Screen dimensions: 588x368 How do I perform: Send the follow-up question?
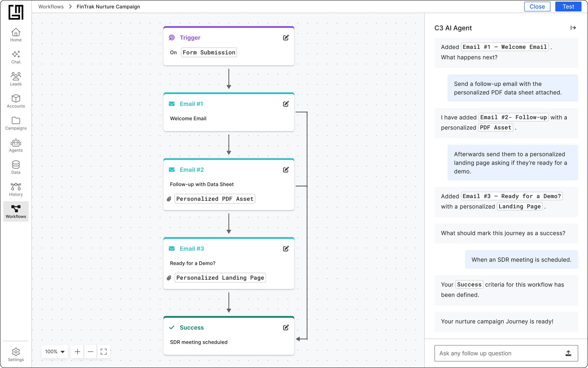[568, 353]
